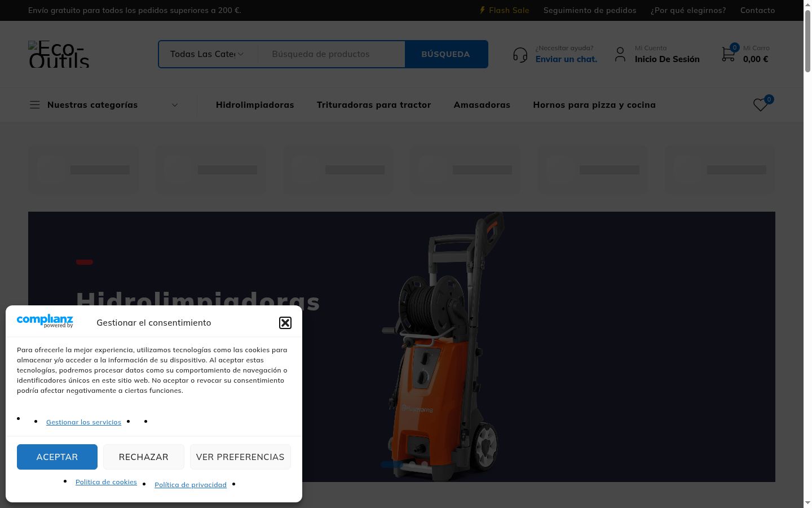812x508 pixels.
Task: Focus the Búsqueda de productos field
Action: tap(332, 54)
